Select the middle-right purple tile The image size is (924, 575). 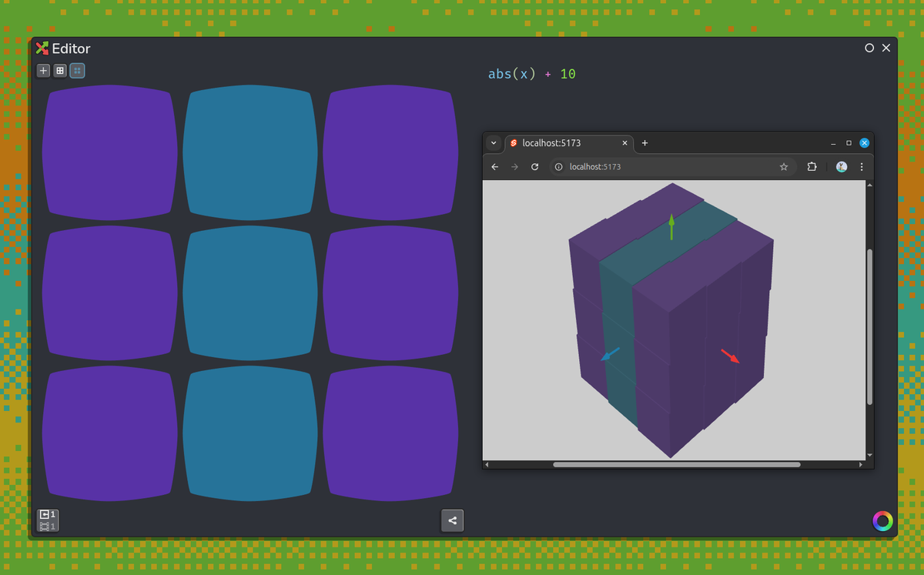point(390,293)
